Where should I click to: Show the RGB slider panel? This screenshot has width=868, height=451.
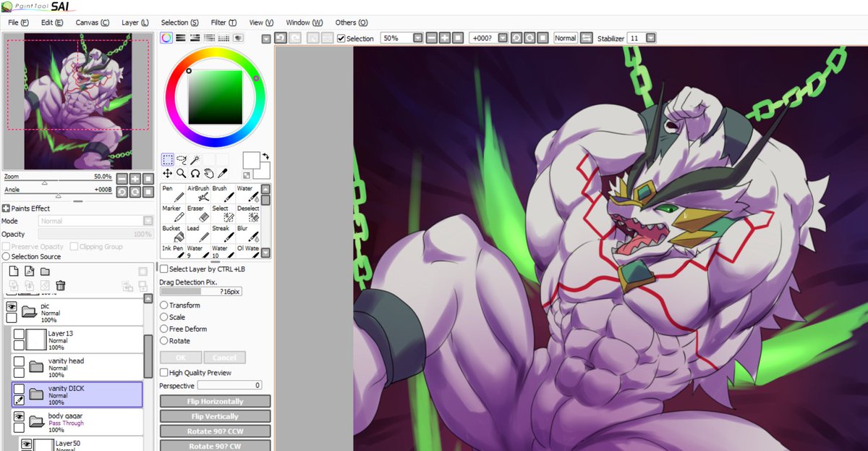coord(181,38)
